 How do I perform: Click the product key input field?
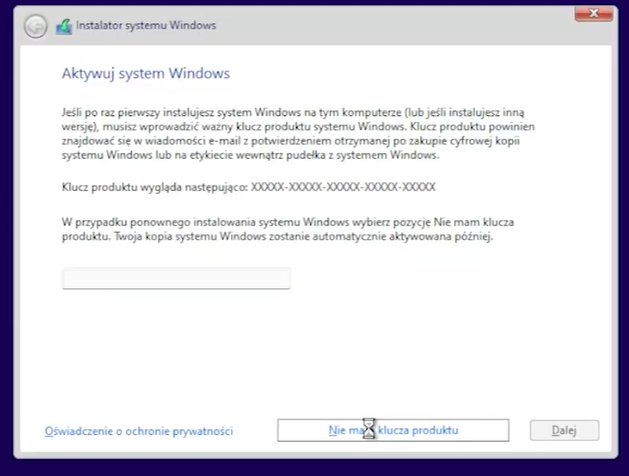[177, 278]
